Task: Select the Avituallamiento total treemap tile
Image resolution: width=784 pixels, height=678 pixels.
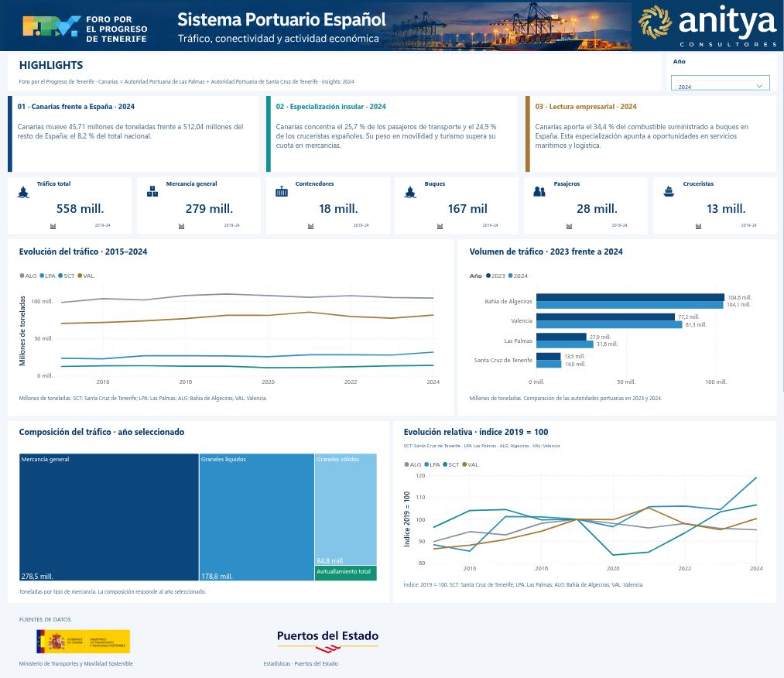Action: [x=346, y=573]
